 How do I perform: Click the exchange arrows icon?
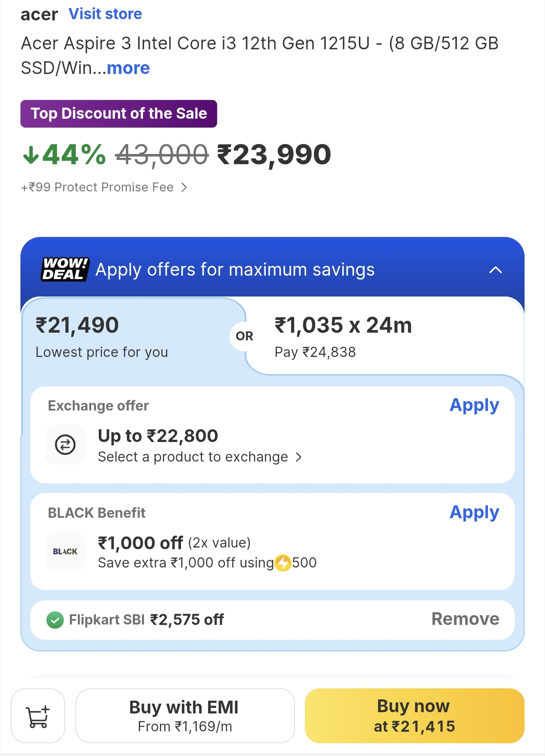(x=65, y=445)
